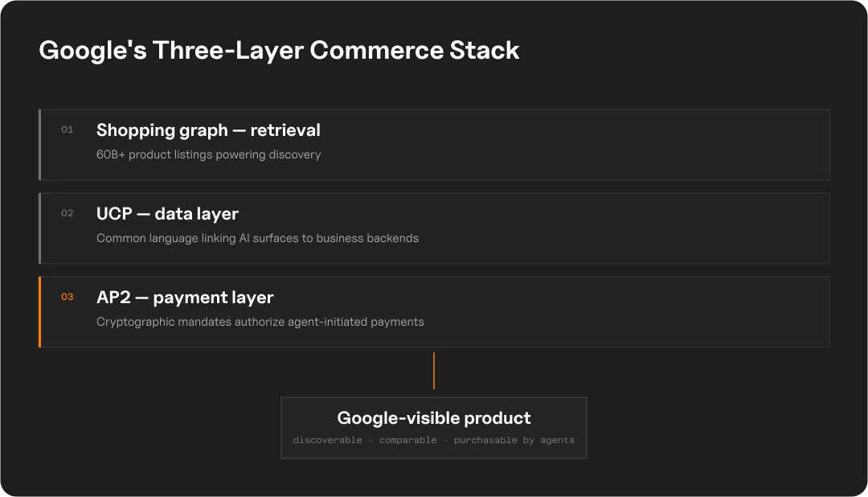Click the title "Google's Three-Layer Commerce Stack"
The image size is (868, 497).
tap(279, 51)
